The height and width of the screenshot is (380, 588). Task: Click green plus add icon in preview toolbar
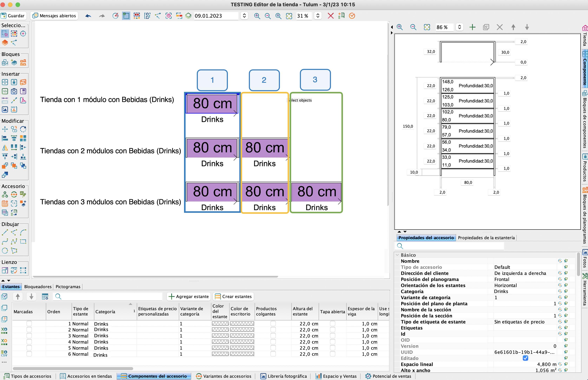click(472, 27)
